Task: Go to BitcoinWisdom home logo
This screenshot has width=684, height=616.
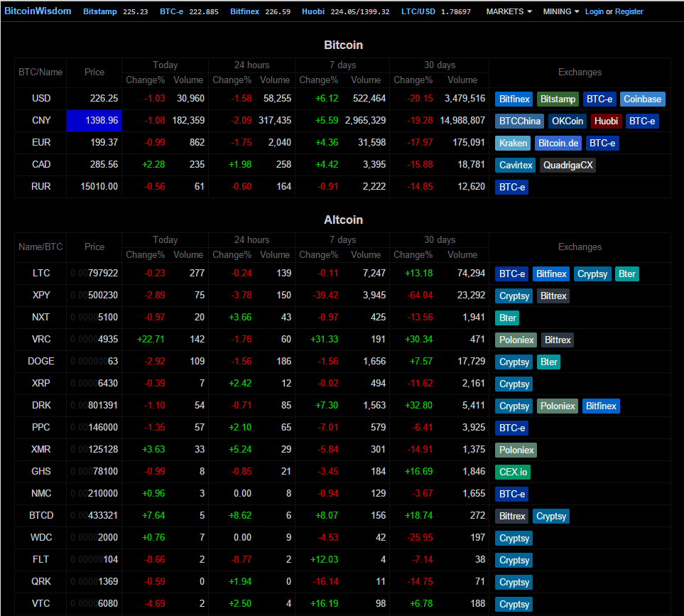Action: pyautogui.click(x=38, y=11)
